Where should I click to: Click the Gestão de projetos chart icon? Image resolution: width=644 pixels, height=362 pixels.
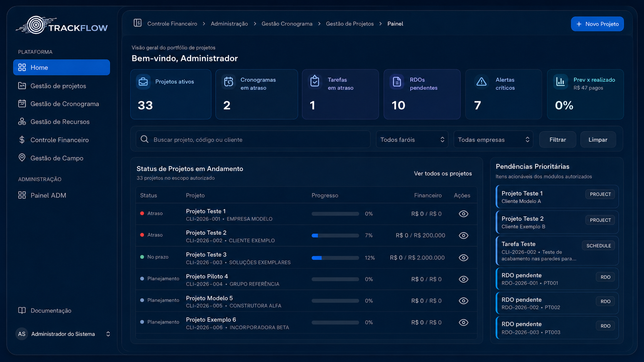(22, 86)
